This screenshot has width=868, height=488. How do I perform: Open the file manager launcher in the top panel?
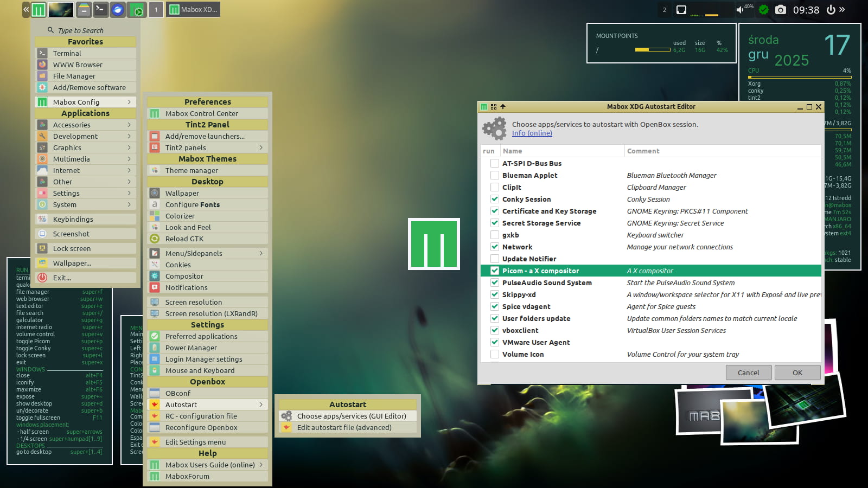point(84,10)
